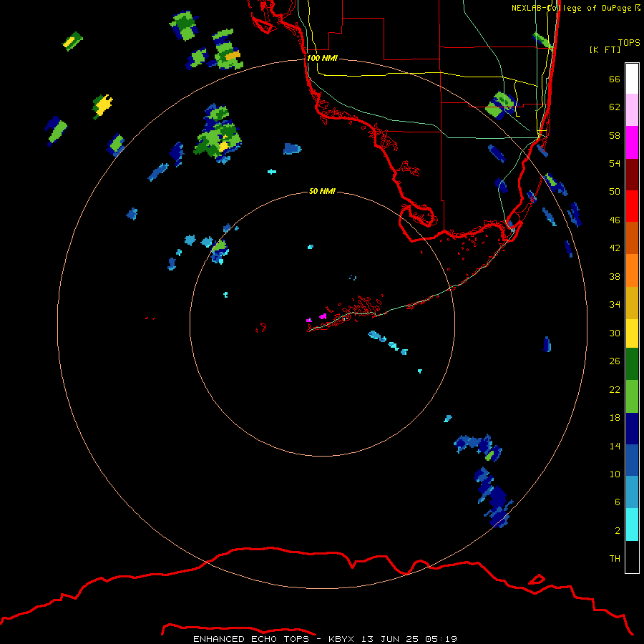Screen dimensions: 644x644
Task: Click the 100 NMI range ring label
Action: [x=322, y=59]
